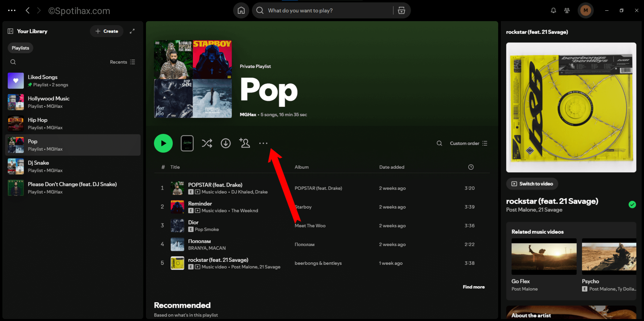Image resolution: width=644 pixels, height=321 pixels.
Task: Open Friend Activity icon
Action: click(x=567, y=10)
